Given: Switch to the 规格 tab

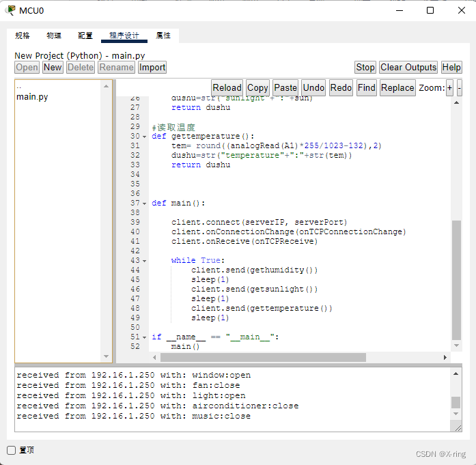Looking at the screenshot, I should click(23, 36).
